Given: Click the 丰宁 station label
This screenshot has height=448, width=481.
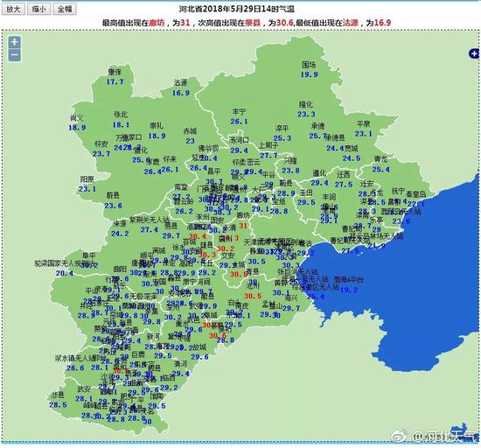Looking at the screenshot, I should point(239,112).
